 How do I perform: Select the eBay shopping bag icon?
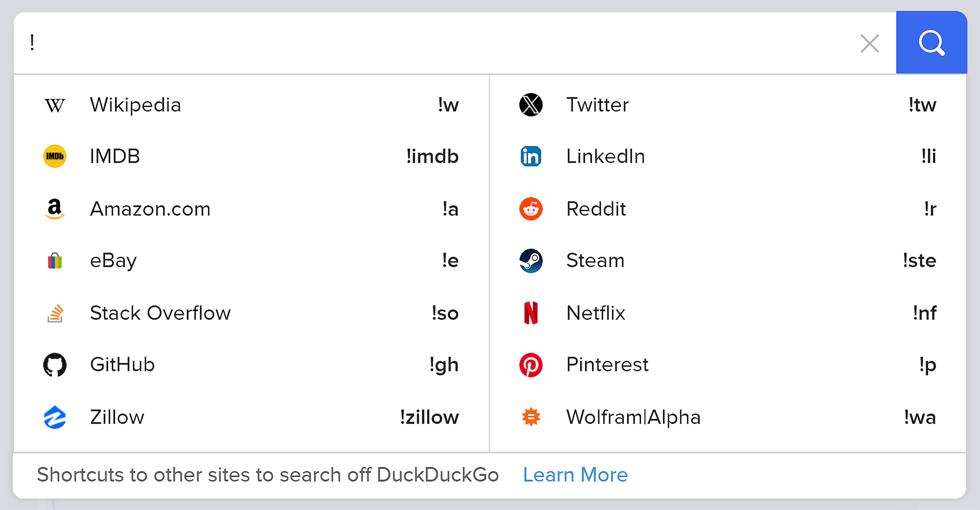coord(55,260)
